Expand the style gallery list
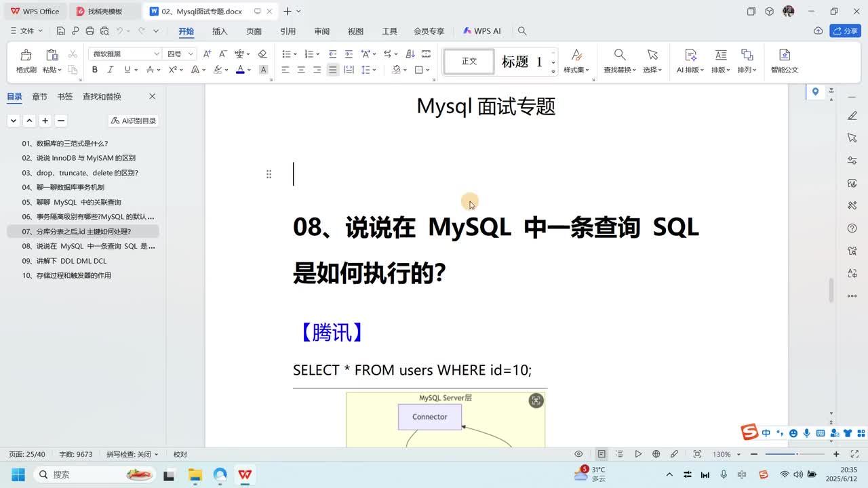Image resolution: width=868 pixels, height=488 pixels. tap(553, 70)
